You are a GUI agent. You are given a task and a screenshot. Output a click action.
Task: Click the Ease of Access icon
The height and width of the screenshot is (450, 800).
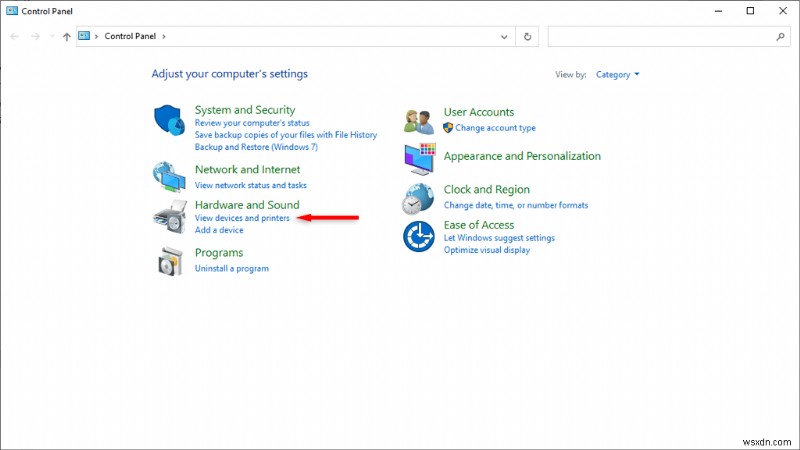click(418, 237)
